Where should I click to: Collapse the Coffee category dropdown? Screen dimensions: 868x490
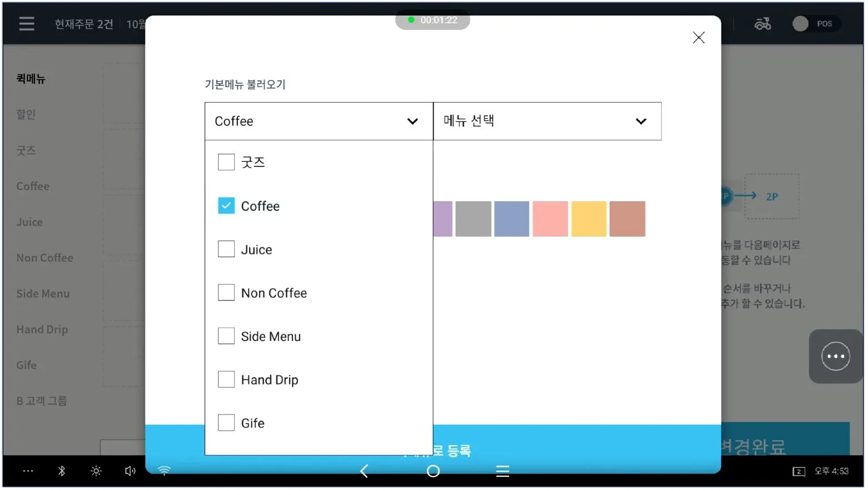pyautogui.click(x=319, y=121)
